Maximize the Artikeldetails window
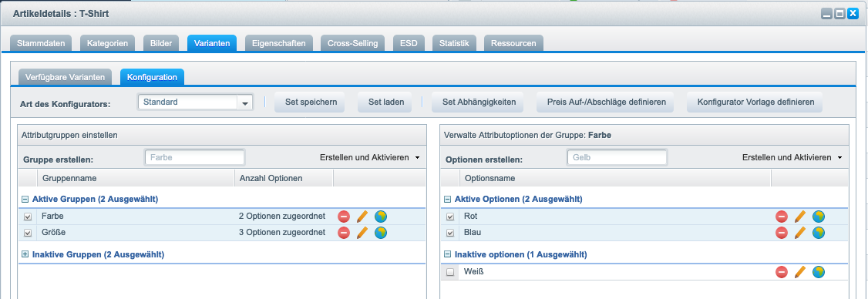 point(839,13)
